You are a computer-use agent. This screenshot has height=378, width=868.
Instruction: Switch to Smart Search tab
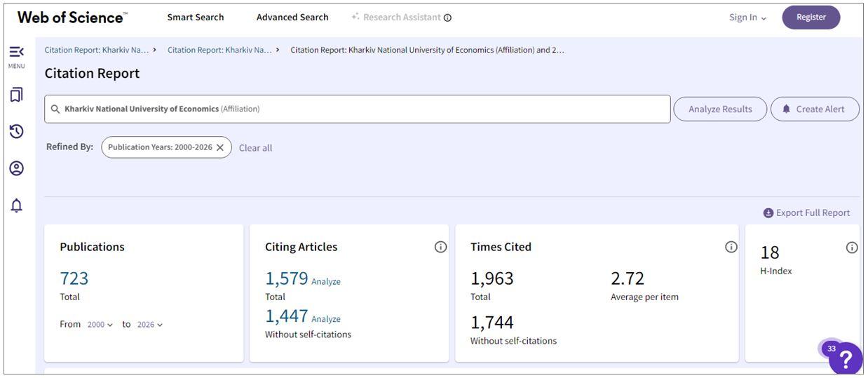point(196,18)
